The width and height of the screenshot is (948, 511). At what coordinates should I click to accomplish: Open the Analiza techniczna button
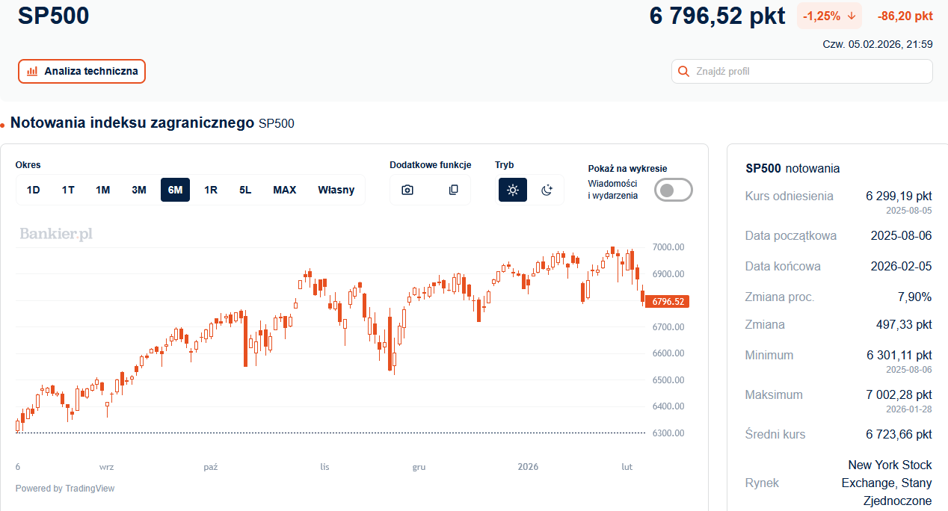click(82, 71)
